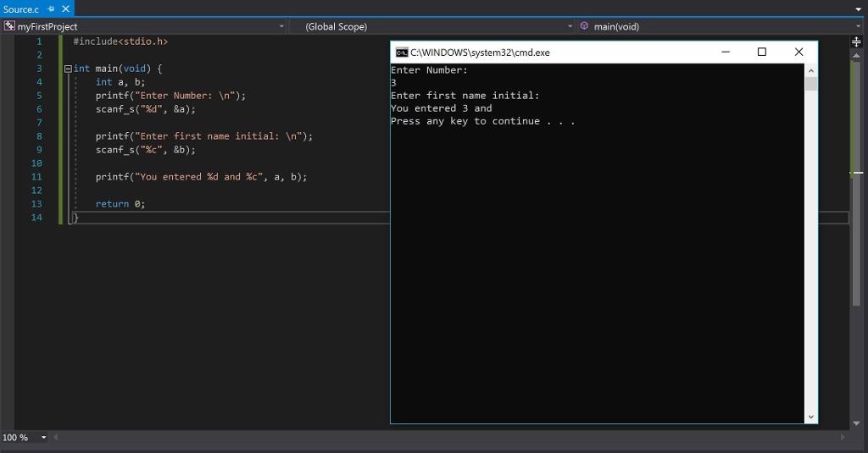The width and height of the screenshot is (868, 453).
Task: Maximize the cmd.exe console window
Action: coord(761,52)
